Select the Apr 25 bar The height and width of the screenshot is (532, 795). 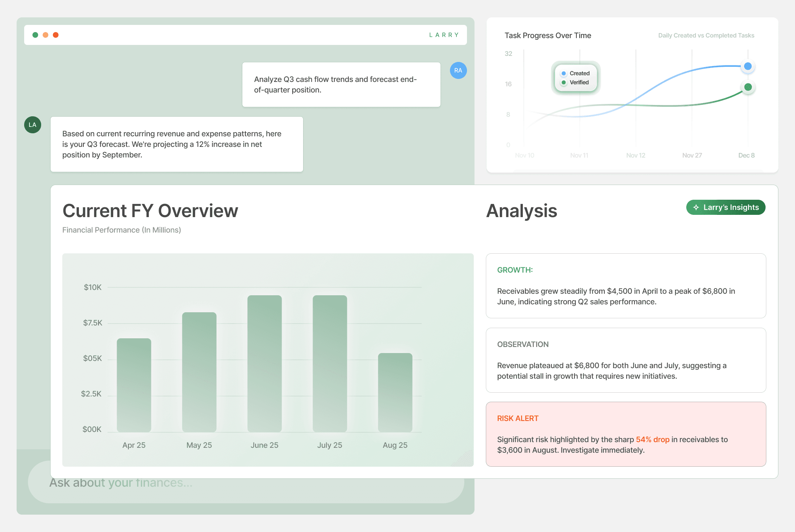[134, 385]
